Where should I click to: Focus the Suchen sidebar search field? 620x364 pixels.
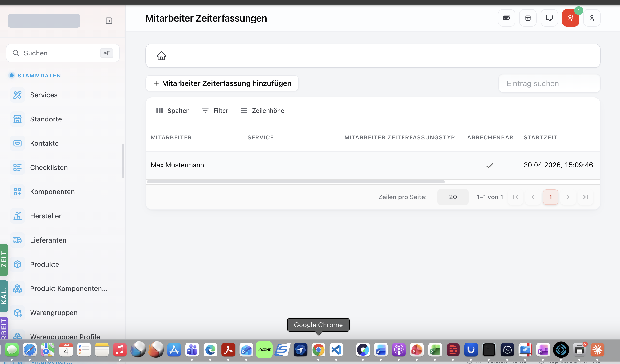coord(62,53)
